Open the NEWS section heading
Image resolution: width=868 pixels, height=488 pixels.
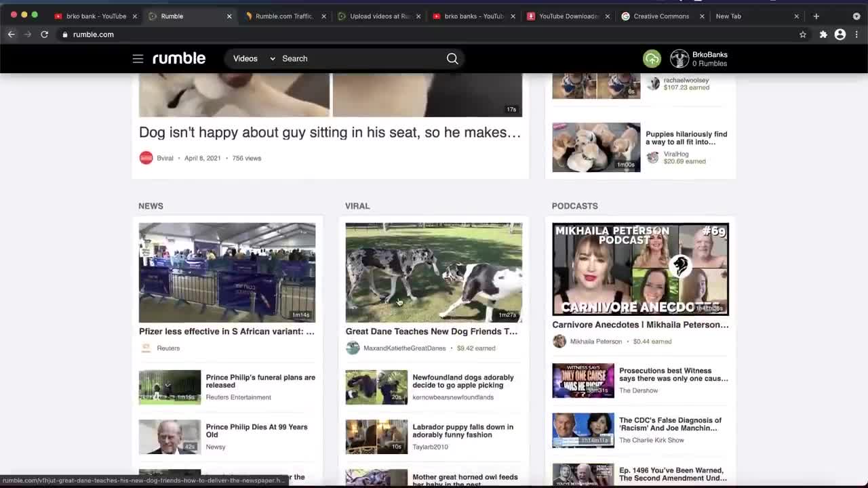tap(151, 206)
